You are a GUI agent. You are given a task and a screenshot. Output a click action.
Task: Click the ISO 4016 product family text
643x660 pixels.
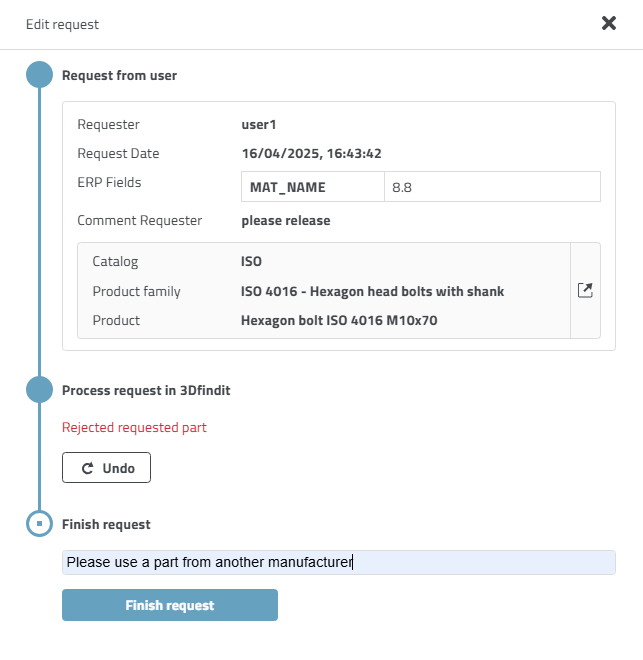(372, 292)
